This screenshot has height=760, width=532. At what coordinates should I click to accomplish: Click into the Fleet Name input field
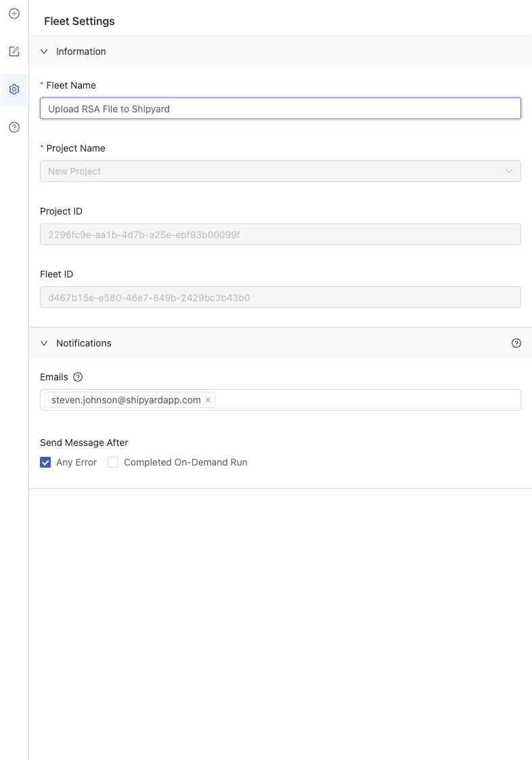280,108
